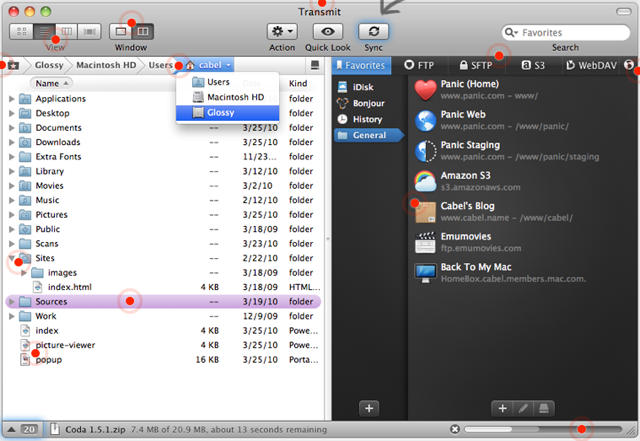Image resolution: width=640 pixels, height=441 pixels.
Task: Click the Sync toolbar button
Action: coord(373,32)
